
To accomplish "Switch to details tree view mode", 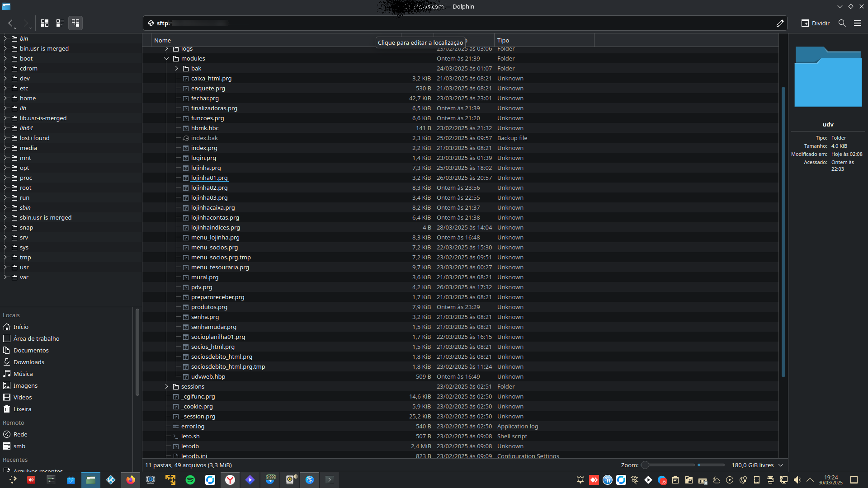I will [75, 23].
